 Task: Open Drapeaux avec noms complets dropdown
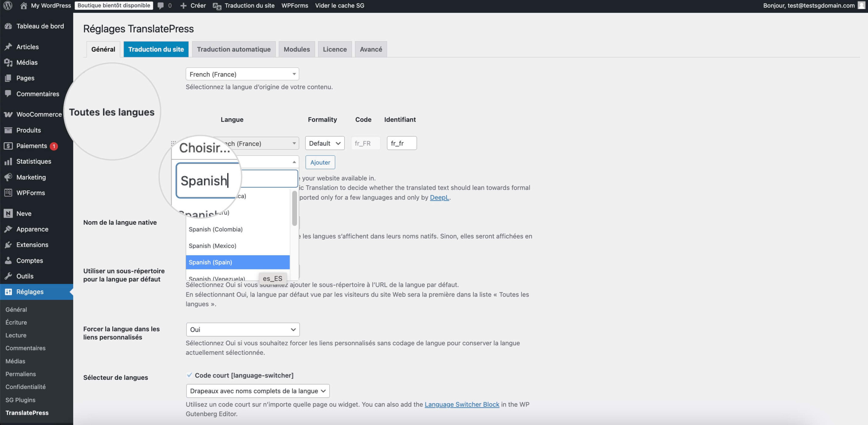[x=258, y=391]
